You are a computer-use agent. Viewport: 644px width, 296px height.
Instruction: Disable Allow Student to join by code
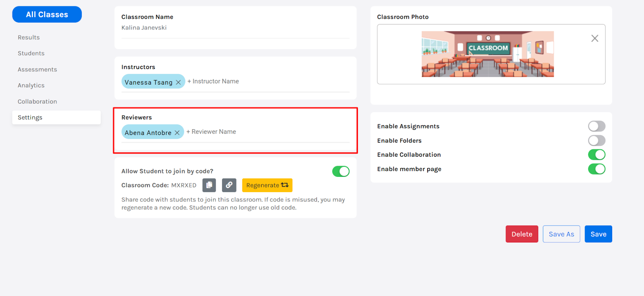341,172
